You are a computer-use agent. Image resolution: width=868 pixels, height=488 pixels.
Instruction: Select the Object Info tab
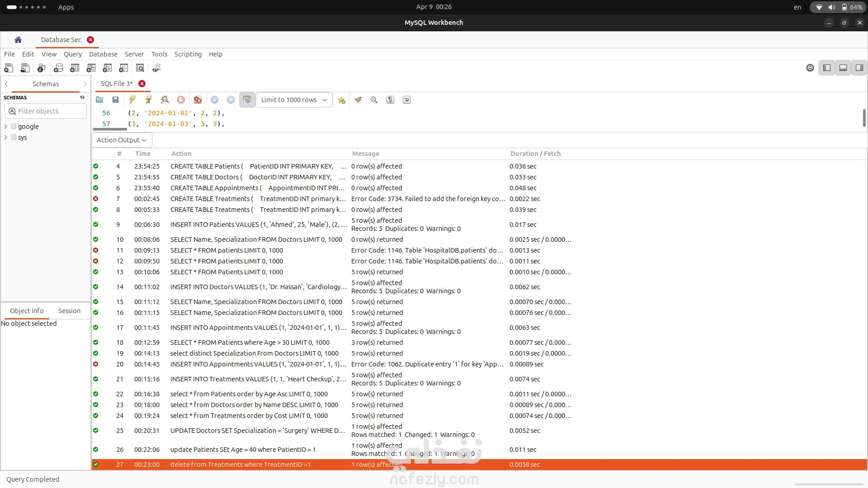(x=27, y=311)
